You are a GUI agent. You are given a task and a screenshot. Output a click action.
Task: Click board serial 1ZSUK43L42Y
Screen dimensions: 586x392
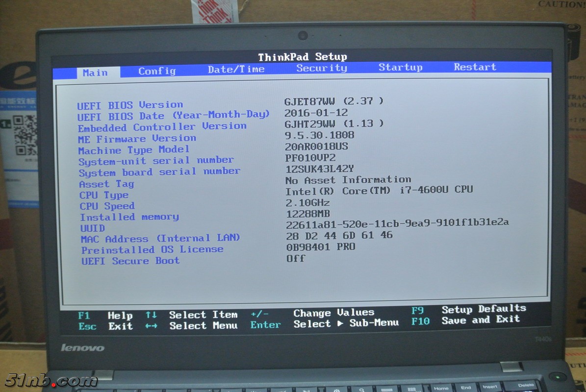(320, 169)
